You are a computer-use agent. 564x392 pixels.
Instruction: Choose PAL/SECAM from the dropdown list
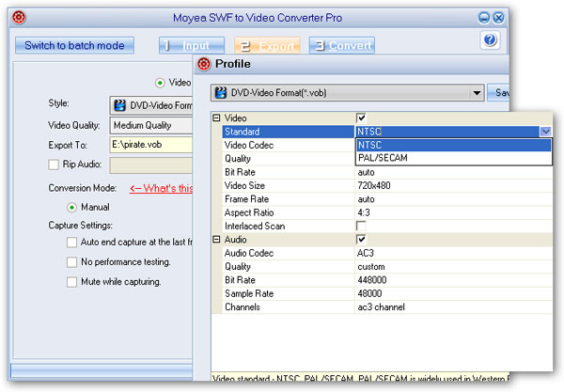(x=453, y=158)
